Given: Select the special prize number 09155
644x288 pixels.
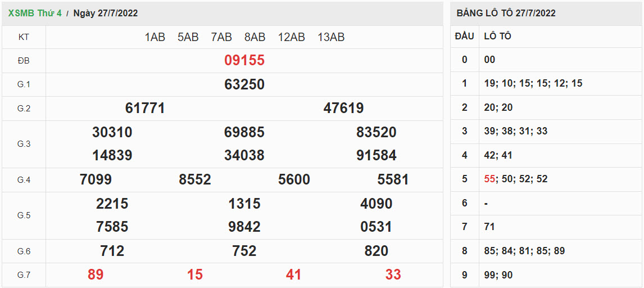Looking at the screenshot, I should (244, 60).
